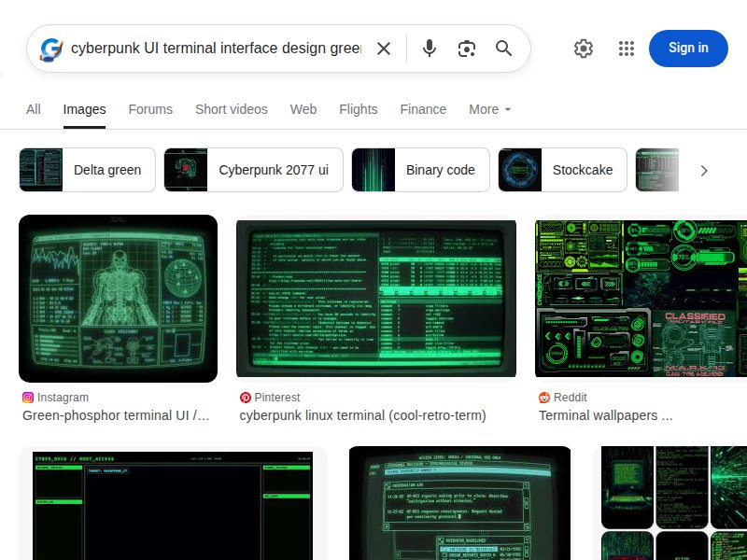Open Google Lens image search
Image resolution: width=747 pixels, height=560 pixels.
(467, 48)
